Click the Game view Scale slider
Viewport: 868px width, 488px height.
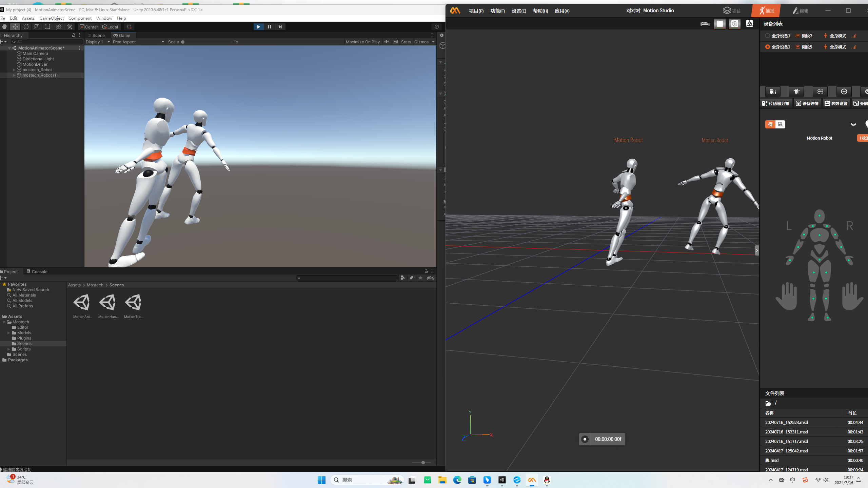coord(207,42)
